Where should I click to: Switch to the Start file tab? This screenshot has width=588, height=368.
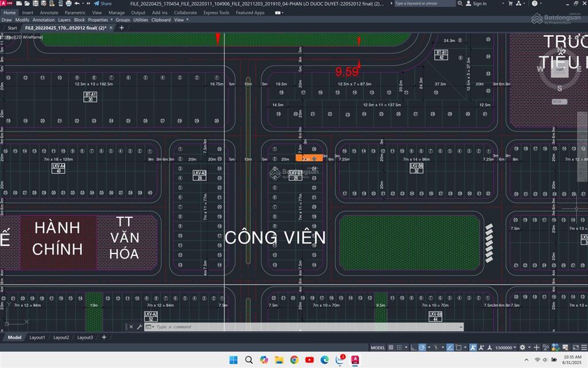coord(13,28)
